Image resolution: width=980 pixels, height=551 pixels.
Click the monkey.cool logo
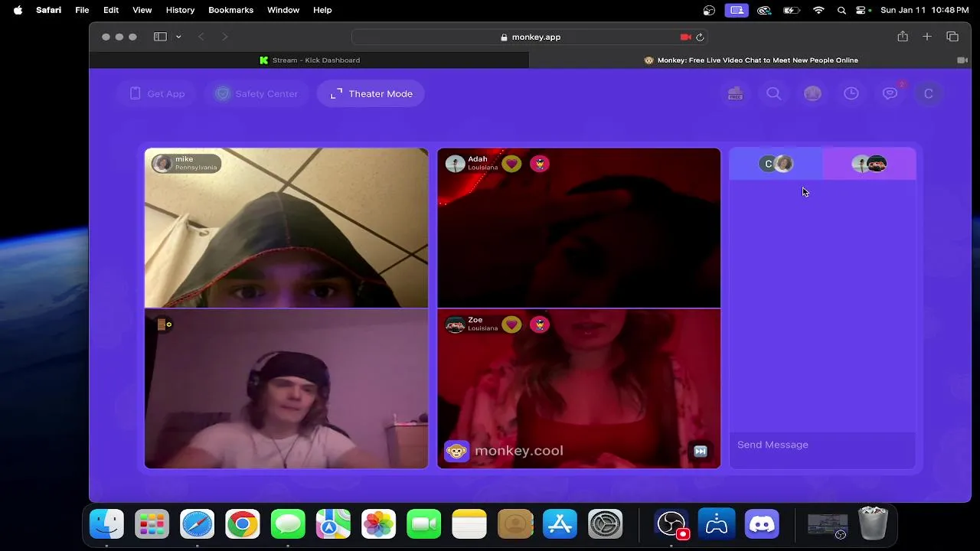pos(504,451)
